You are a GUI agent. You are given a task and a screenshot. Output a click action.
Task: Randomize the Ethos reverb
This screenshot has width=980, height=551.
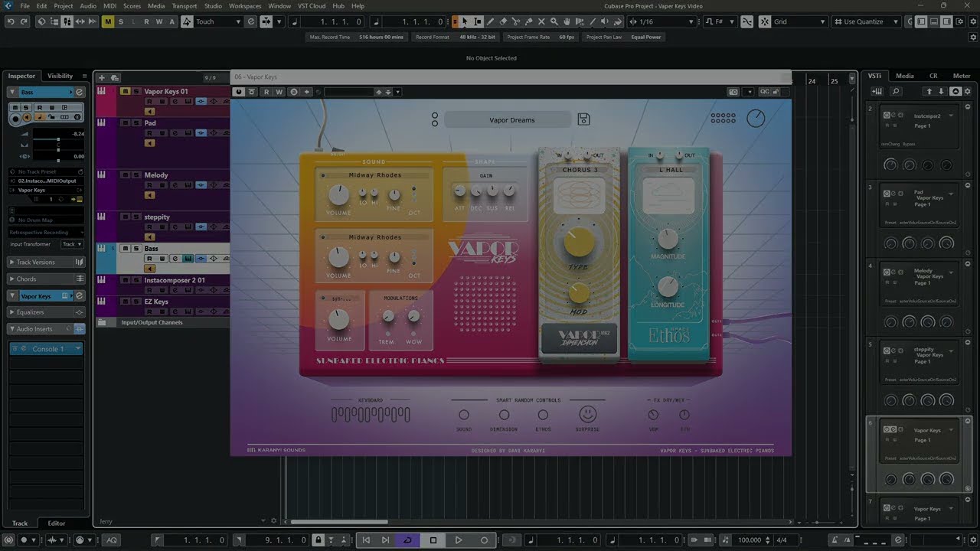tap(543, 415)
